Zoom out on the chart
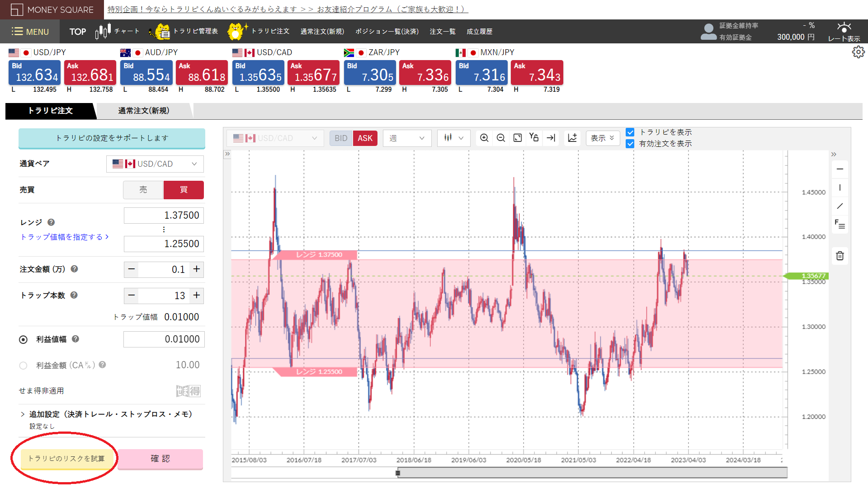Screen dimensions: 868x488 501,138
